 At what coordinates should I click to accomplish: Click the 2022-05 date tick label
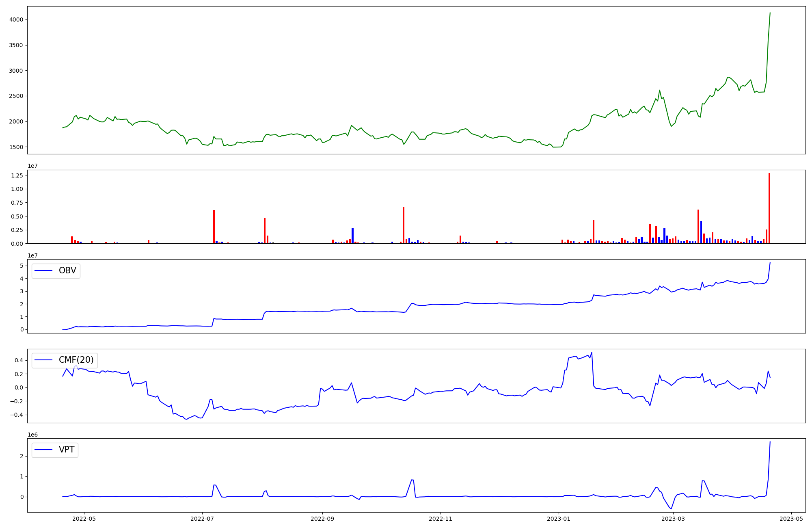(84, 519)
